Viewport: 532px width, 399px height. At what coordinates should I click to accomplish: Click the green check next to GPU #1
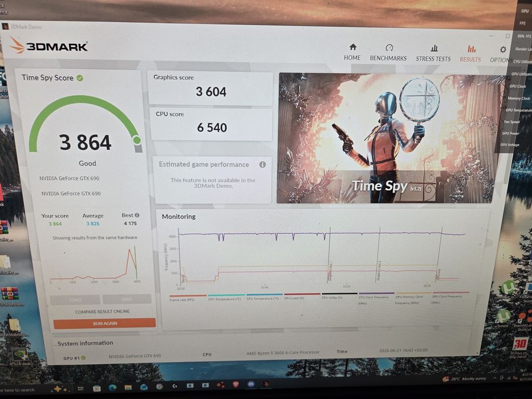(x=83, y=357)
